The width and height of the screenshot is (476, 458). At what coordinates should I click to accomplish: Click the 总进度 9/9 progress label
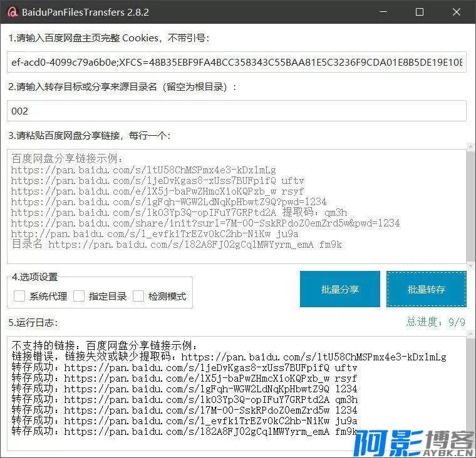435,322
